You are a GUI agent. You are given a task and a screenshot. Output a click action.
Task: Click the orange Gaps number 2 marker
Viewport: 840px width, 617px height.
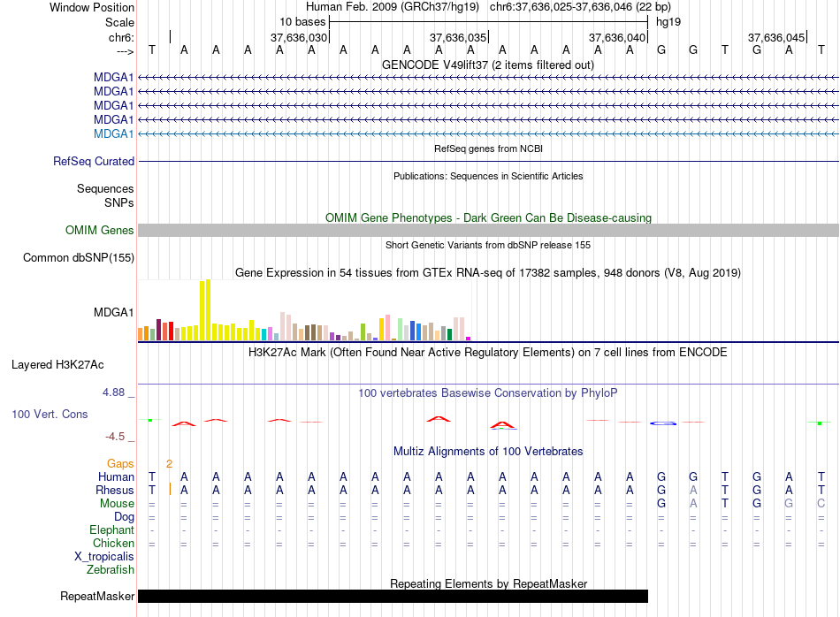tap(169, 464)
